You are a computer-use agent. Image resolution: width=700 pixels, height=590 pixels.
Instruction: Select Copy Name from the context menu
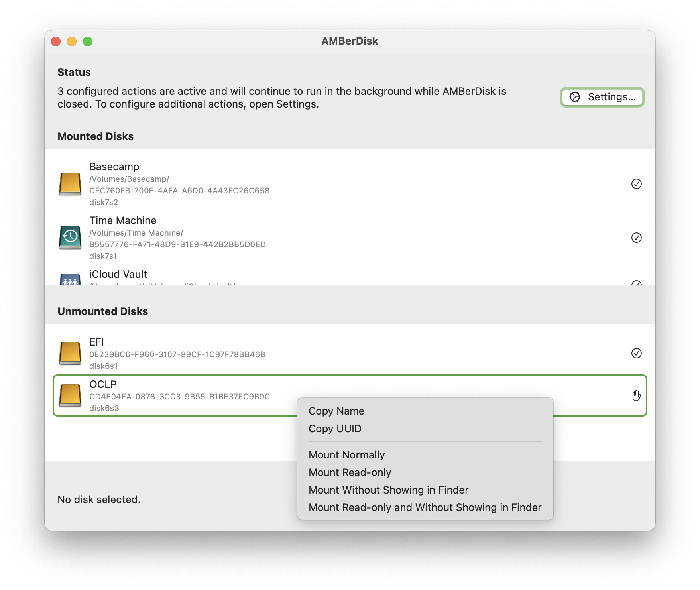coord(336,411)
